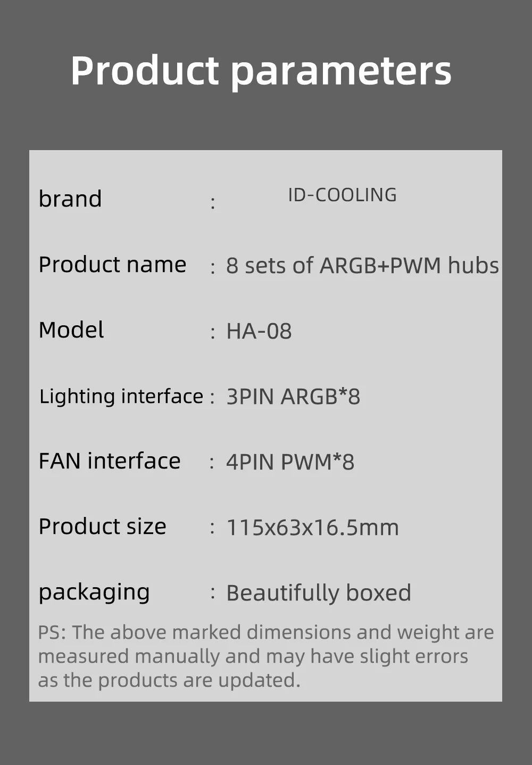Click the line 'measured manually and may have slight errors'
532x765 pixels.
click(x=253, y=656)
